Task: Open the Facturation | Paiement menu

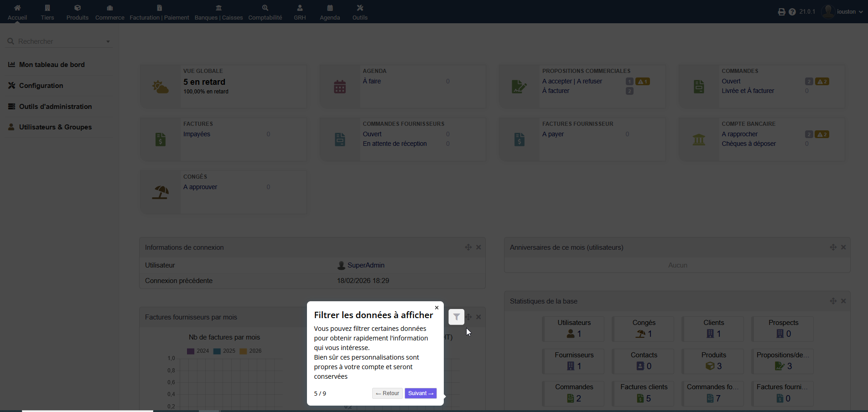Action: (159, 12)
